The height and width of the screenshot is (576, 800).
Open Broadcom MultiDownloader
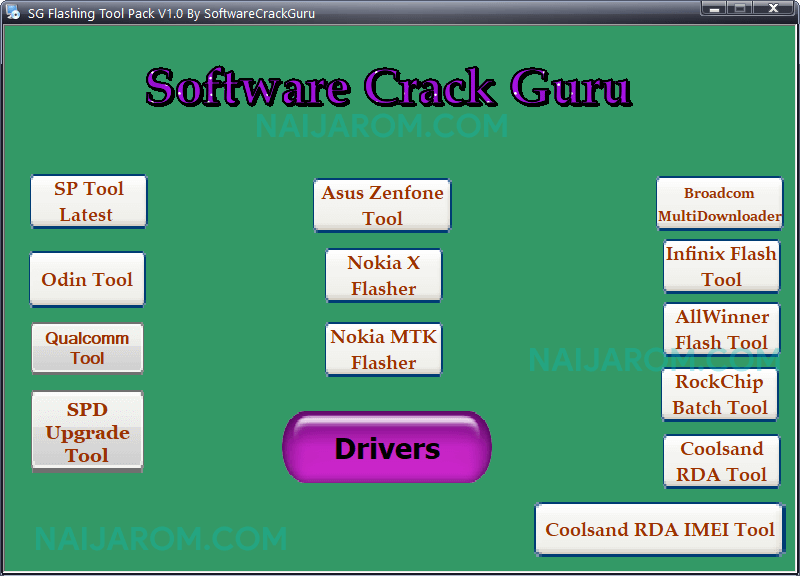click(719, 204)
